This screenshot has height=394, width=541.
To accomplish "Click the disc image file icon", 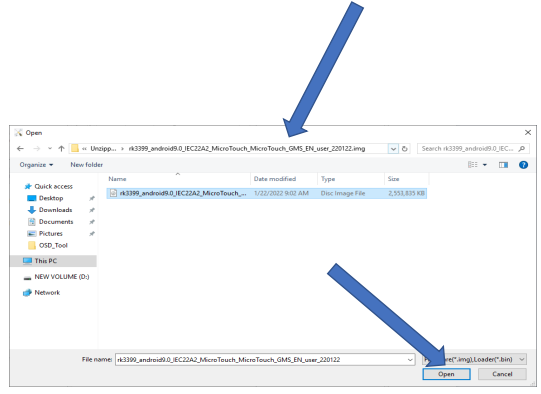I will tap(113, 194).
